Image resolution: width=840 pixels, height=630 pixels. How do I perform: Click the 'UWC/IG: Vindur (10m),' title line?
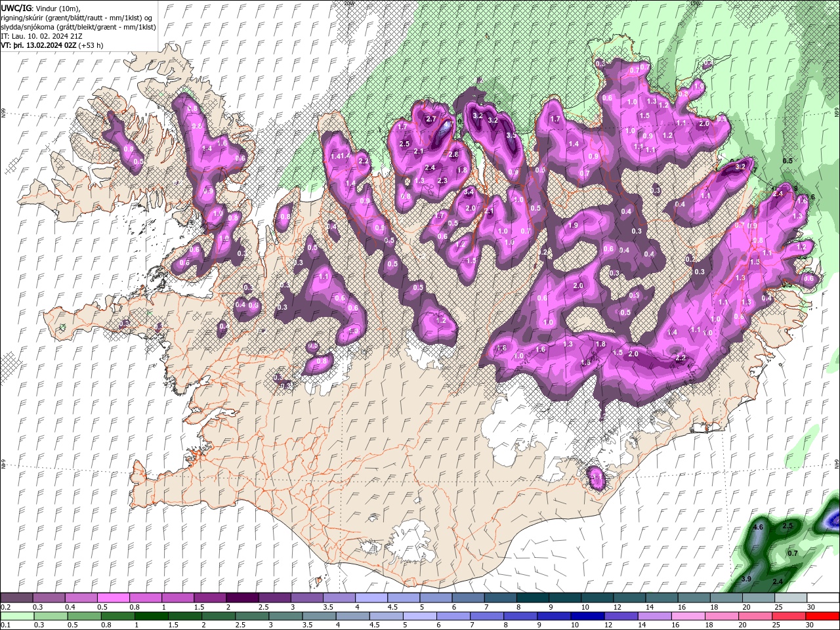point(42,8)
